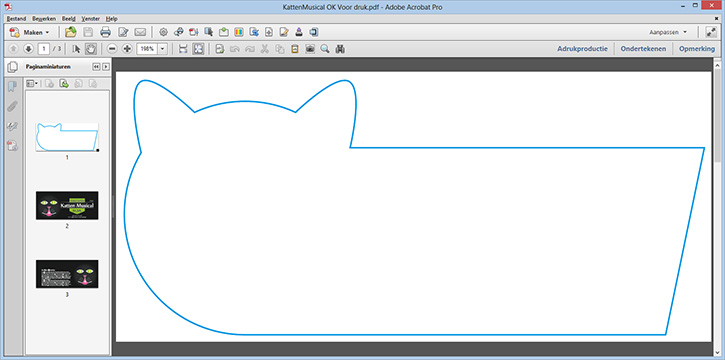Screen dimensions: 725x360
Task: Open the Aanpassen customize dropdown
Action: pyautogui.click(x=668, y=32)
